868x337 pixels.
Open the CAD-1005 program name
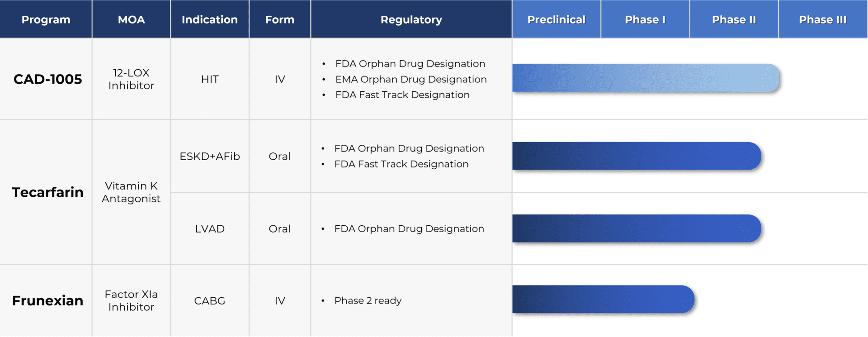[47, 79]
